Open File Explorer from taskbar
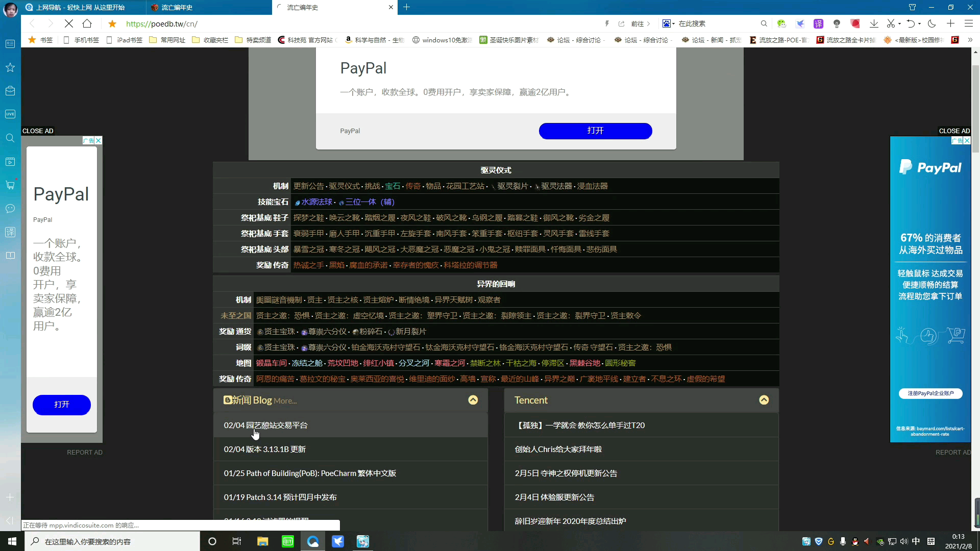 tap(262, 541)
